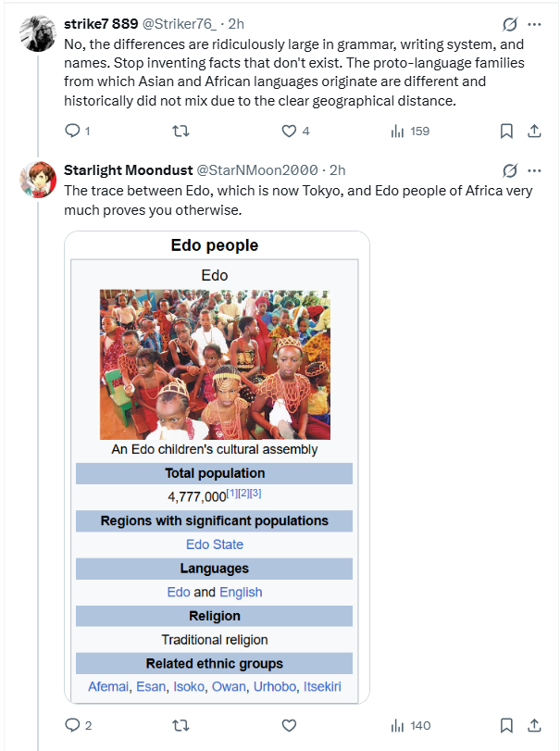View analytics showing 140 views
The height and width of the screenshot is (751, 560).
tap(411, 726)
